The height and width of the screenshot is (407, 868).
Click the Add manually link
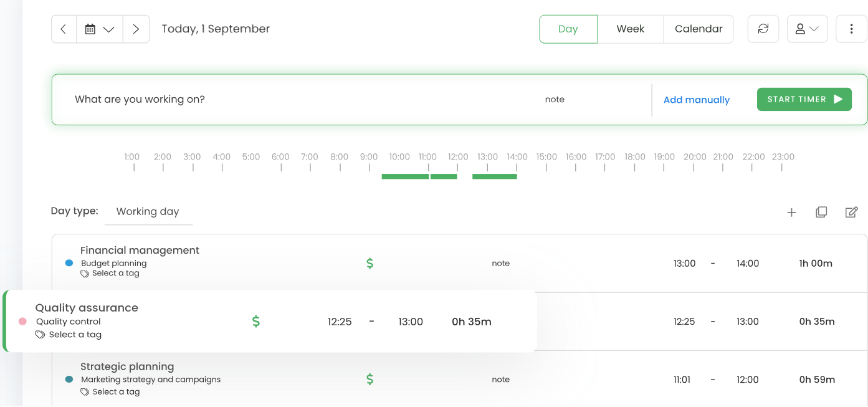[x=697, y=100]
